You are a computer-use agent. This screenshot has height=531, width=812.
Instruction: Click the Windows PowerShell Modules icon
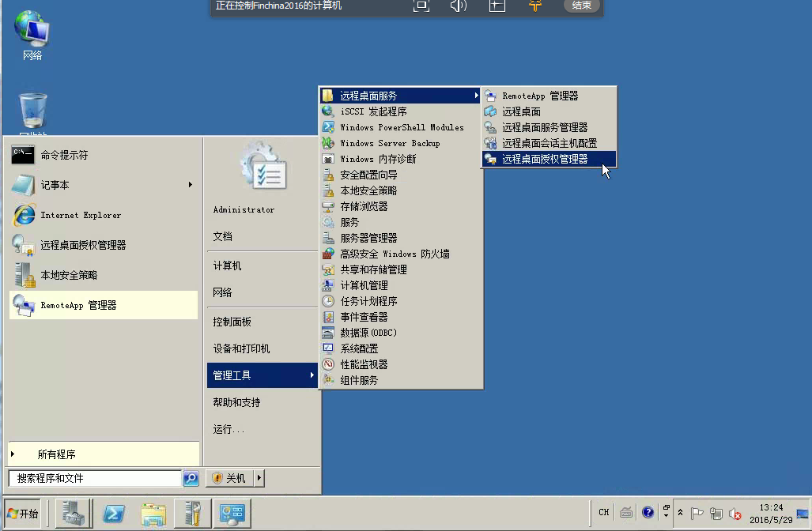[x=328, y=127]
